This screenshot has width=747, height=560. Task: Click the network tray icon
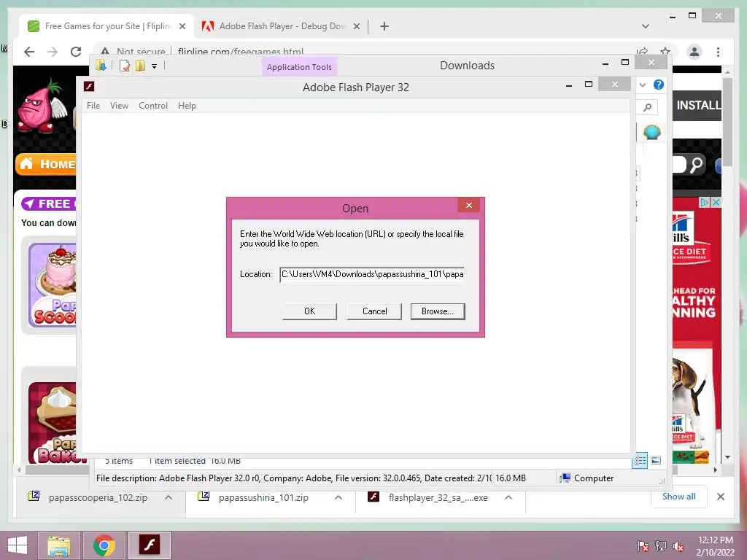click(x=661, y=546)
